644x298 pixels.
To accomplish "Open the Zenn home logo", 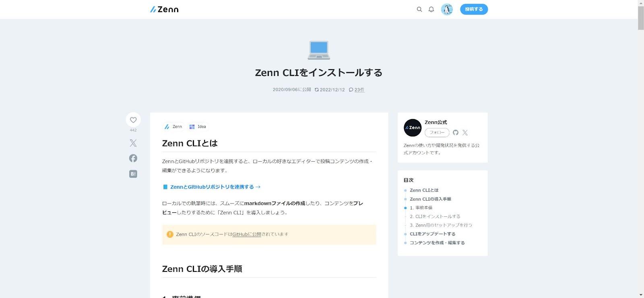I will point(164,9).
